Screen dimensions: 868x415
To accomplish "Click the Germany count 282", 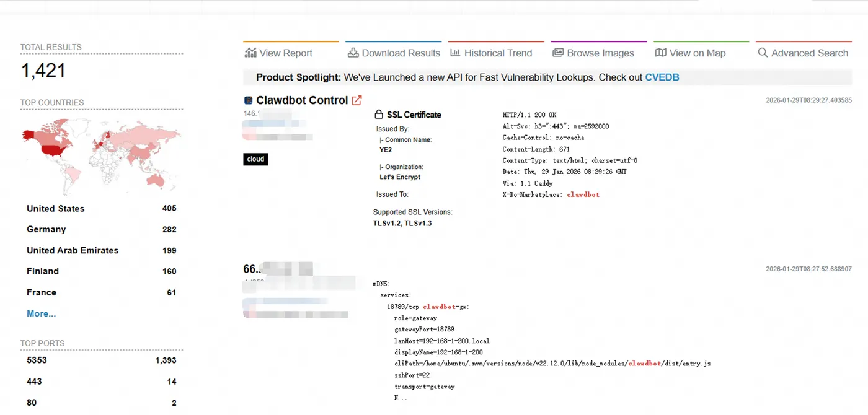I will 169,230.
